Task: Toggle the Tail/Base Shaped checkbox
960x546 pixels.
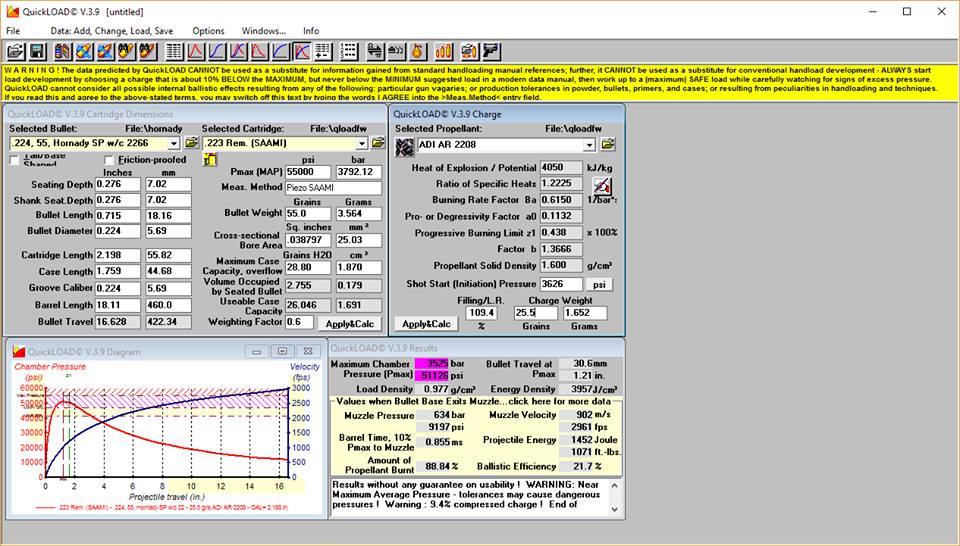Action: (x=15, y=160)
